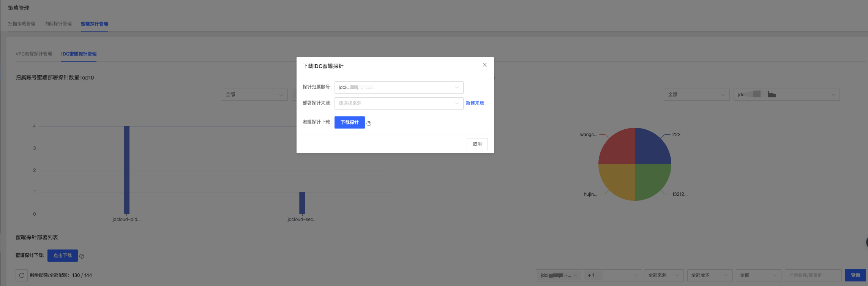Click the hujin... pie chart label
The height and width of the screenshot is (286, 868).
point(590,194)
